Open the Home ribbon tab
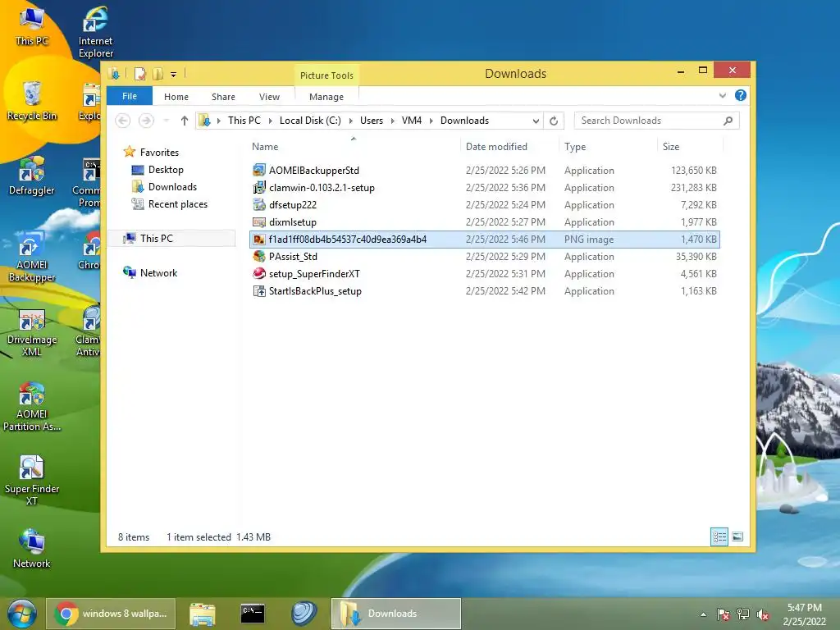Viewport: 840px width, 630px height. click(176, 97)
